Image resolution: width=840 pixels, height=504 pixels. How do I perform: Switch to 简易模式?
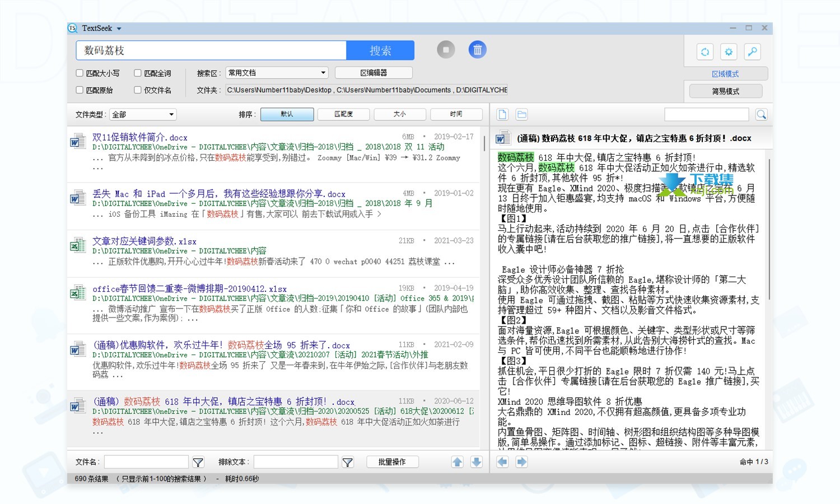tap(726, 91)
